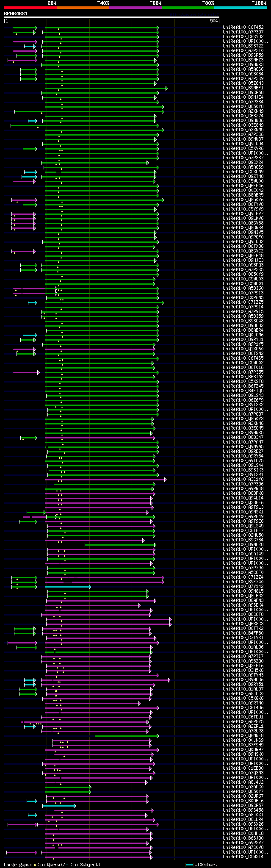271x868 pixels.
Task: Click the red ~20% identity legend segment
Action: (x=30, y=8)
